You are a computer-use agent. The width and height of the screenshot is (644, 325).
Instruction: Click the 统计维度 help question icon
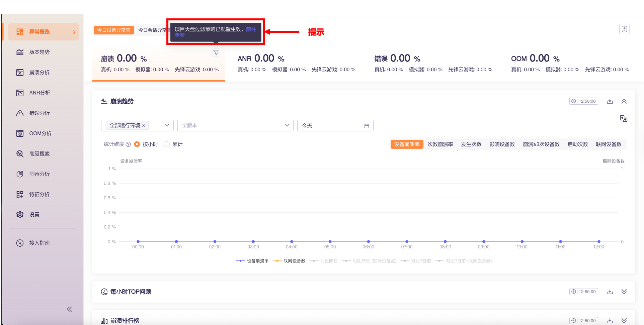pos(128,144)
